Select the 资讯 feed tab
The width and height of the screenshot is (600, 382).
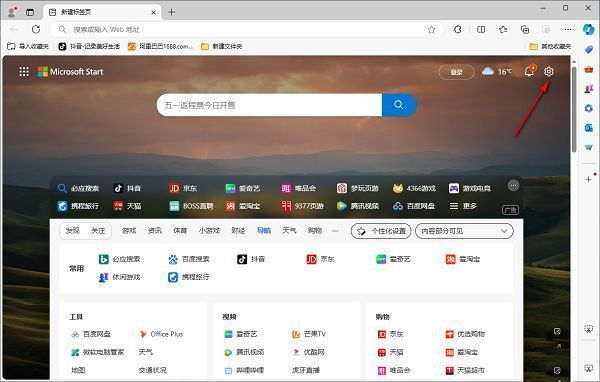pyautogui.click(x=155, y=230)
